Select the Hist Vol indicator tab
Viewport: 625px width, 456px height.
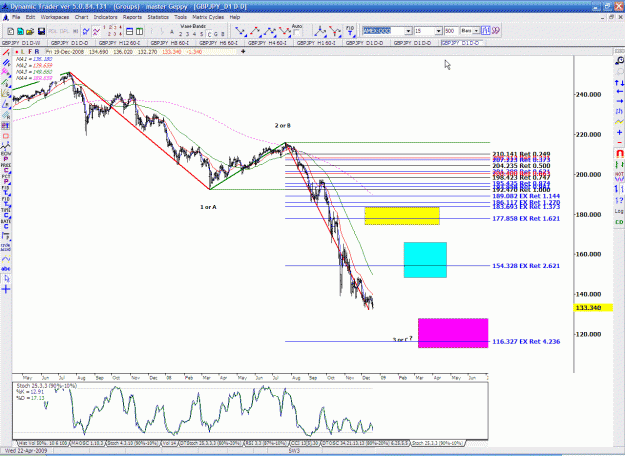[x=43, y=443]
